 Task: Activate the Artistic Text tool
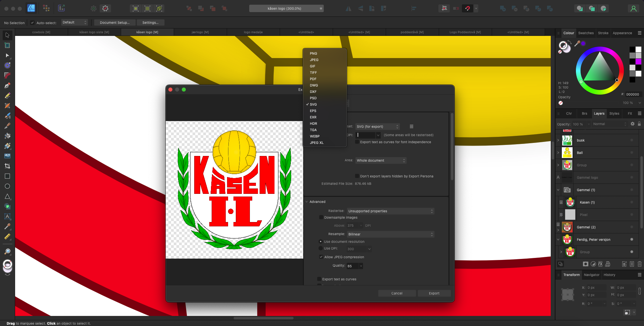point(7,216)
